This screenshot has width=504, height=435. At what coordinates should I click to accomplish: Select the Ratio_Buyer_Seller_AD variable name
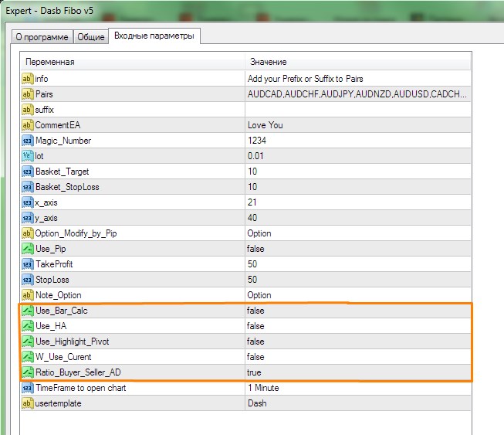click(78, 372)
